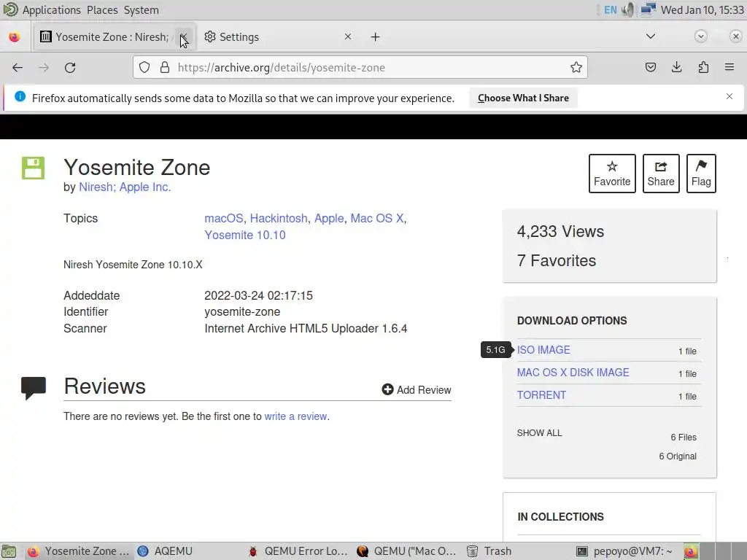Close the Yosemite Zone tab
Viewport: 747px width, 560px height.
[183, 36]
